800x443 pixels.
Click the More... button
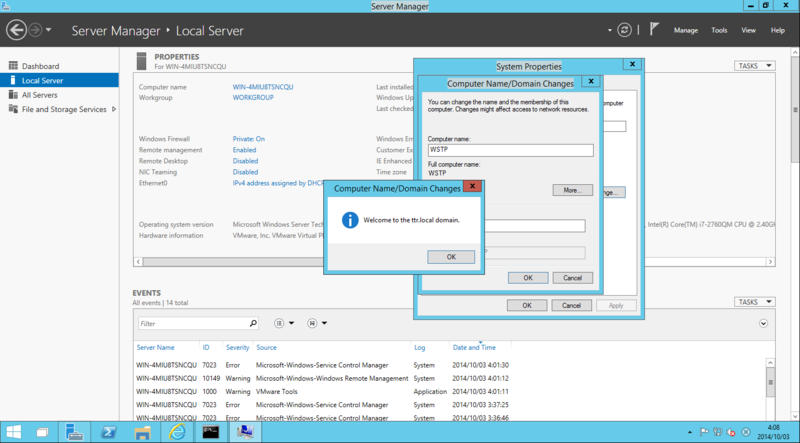point(572,190)
